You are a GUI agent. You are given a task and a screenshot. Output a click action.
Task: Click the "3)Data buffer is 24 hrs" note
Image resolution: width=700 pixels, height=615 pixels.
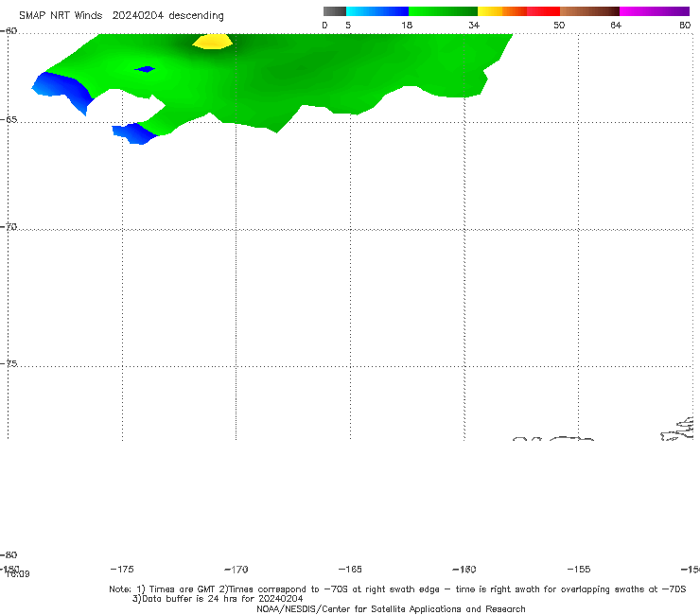click(218, 599)
